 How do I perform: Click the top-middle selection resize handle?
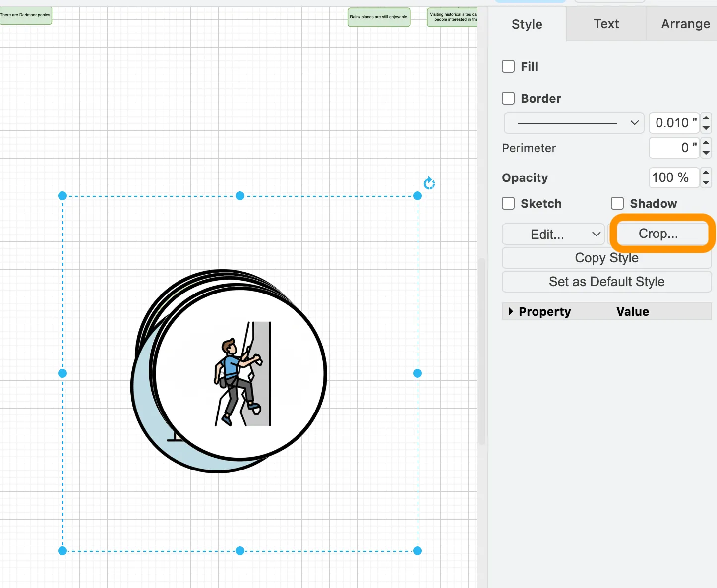tap(240, 196)
